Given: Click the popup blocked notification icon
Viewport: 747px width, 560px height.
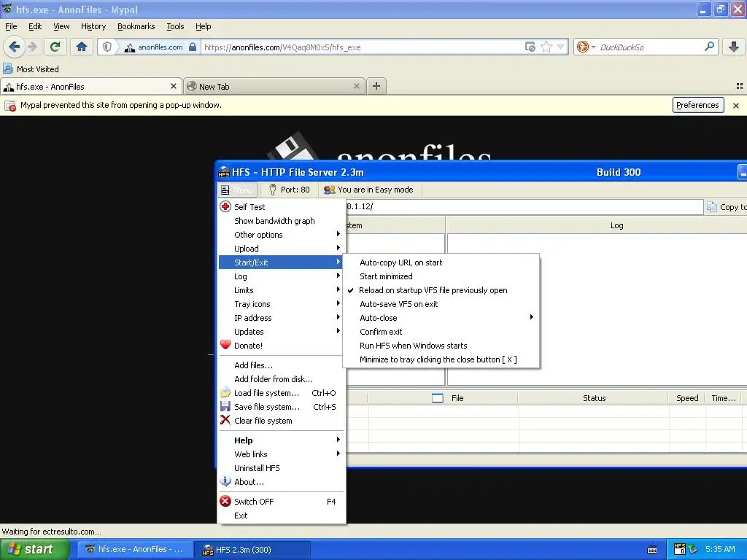Looking at the screenshot, I should pyautogui.click(x=10, y=105).
